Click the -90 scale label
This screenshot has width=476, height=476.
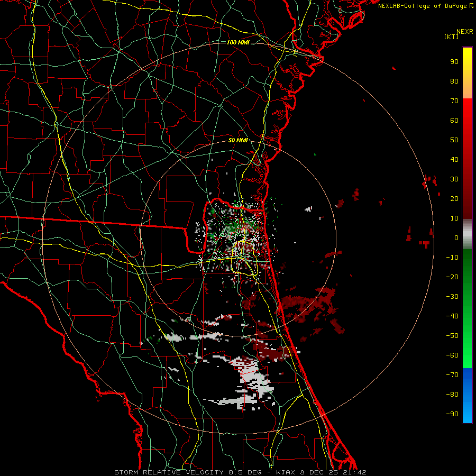[452, 414]
